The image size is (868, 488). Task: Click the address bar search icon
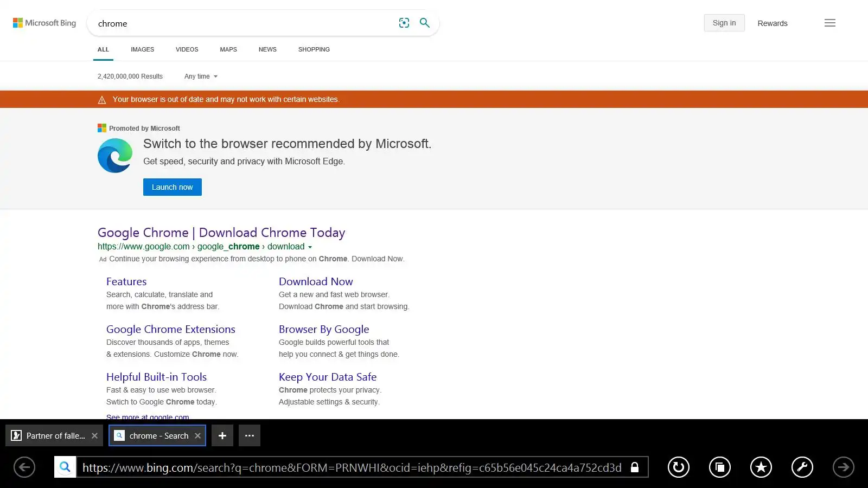pyautogui.click(x=65, y=467)
